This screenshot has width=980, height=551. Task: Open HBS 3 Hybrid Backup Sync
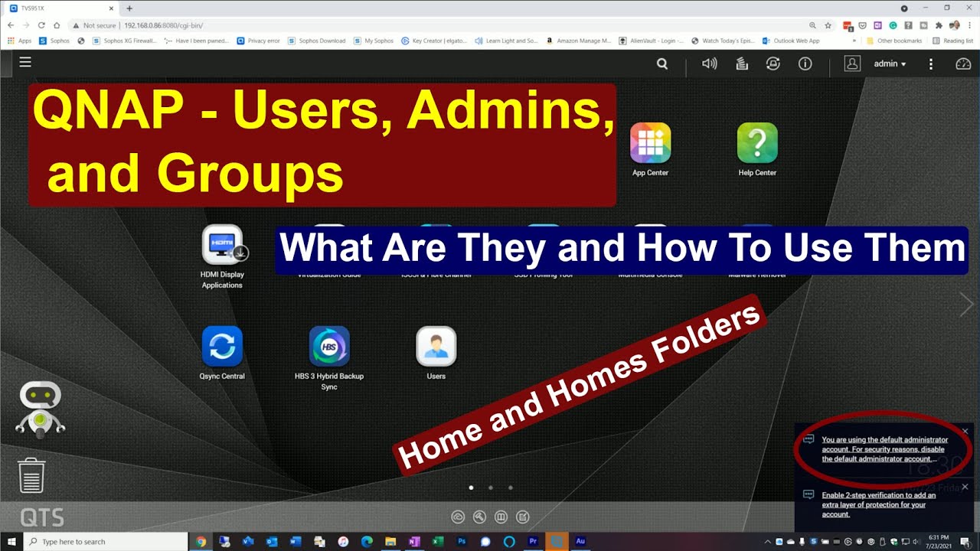329,358
